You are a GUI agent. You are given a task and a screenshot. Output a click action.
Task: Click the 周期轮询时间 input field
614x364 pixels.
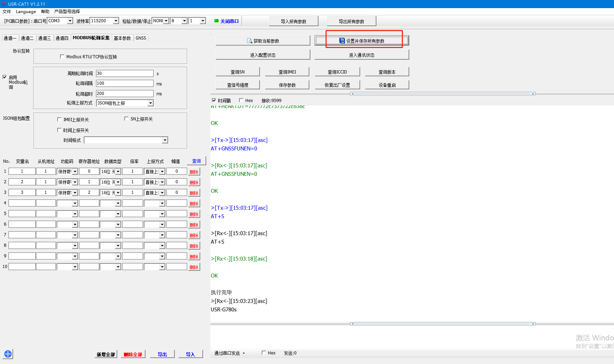point(124,73)
